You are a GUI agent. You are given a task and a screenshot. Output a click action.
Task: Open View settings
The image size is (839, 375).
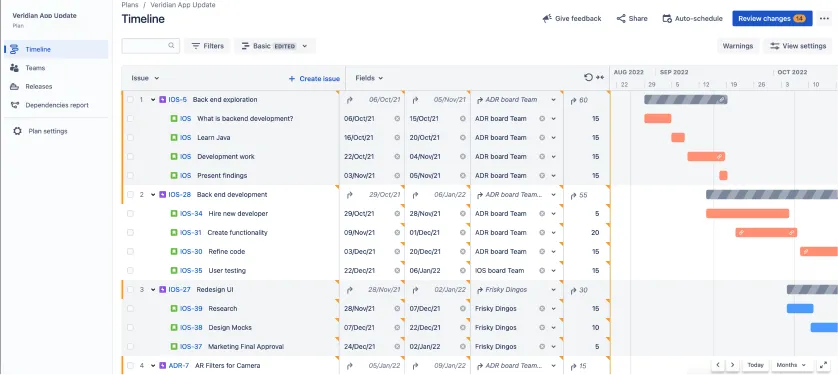coord(798,46)
